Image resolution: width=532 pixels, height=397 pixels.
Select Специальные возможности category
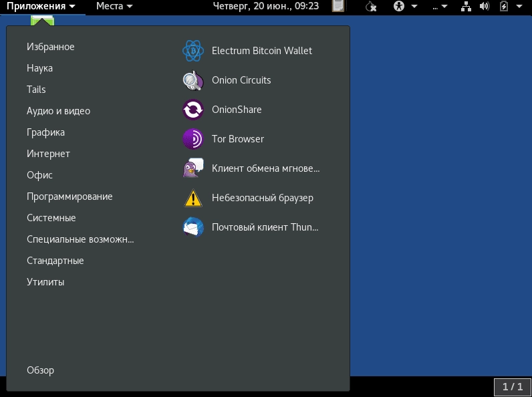80,239
